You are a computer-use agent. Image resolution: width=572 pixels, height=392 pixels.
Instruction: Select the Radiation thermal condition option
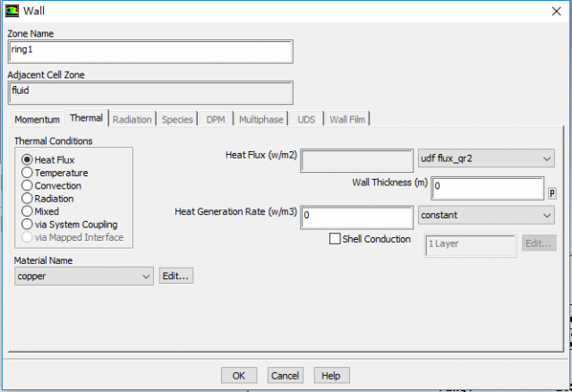pos(27,199)
